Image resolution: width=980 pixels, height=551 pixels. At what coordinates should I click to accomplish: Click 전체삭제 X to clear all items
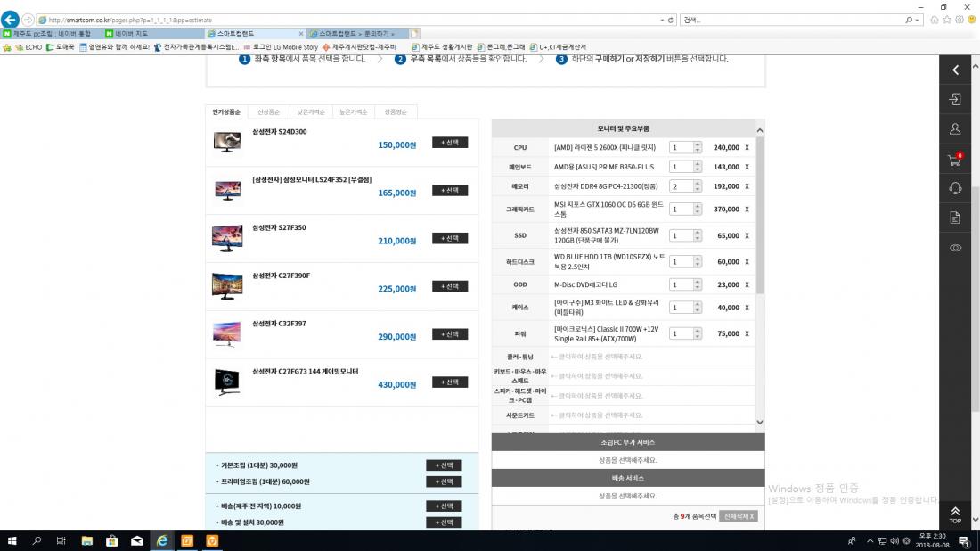(x=739, y=516)
